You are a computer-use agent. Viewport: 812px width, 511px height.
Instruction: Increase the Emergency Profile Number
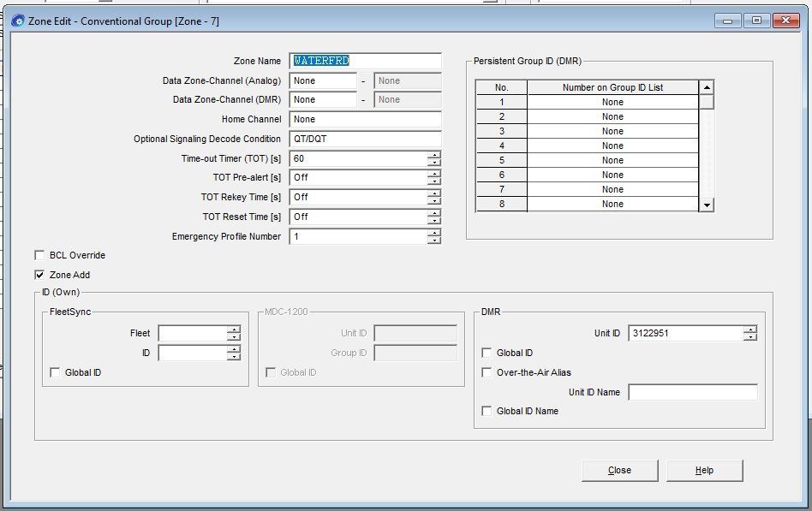[x=434, y=233]
